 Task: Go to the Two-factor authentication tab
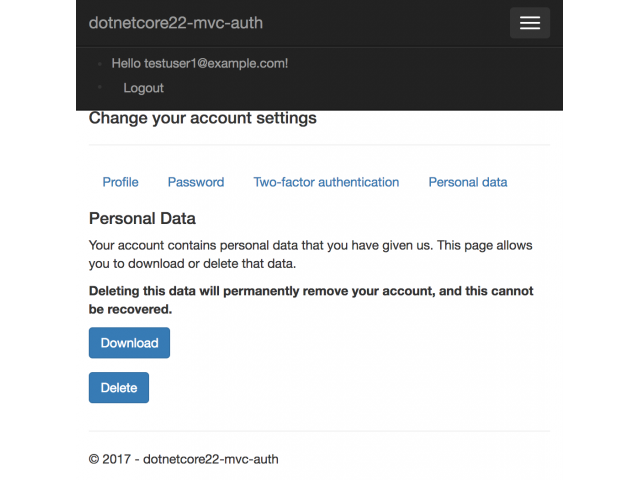pos(326,182)
